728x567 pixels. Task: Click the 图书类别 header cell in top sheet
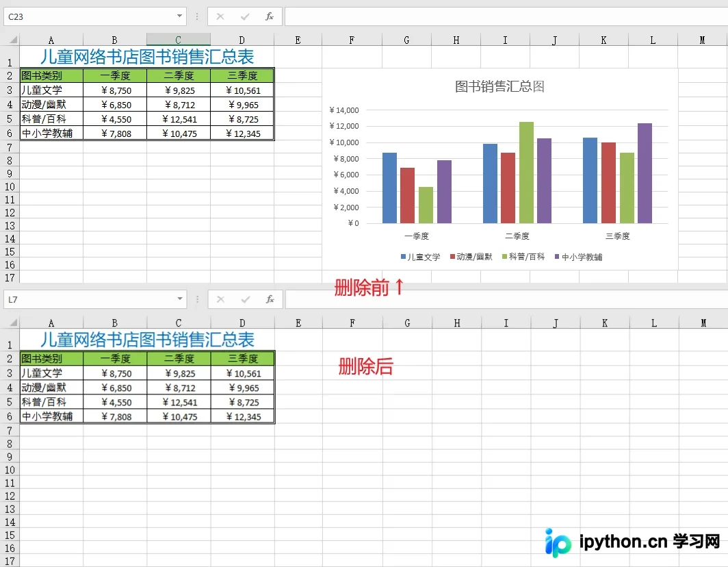click(x=51, y=75)
